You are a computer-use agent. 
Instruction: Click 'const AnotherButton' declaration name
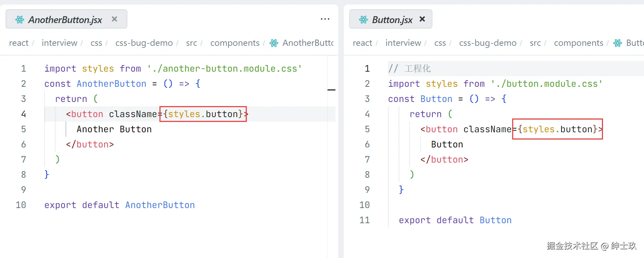click(x=111, y=84)
